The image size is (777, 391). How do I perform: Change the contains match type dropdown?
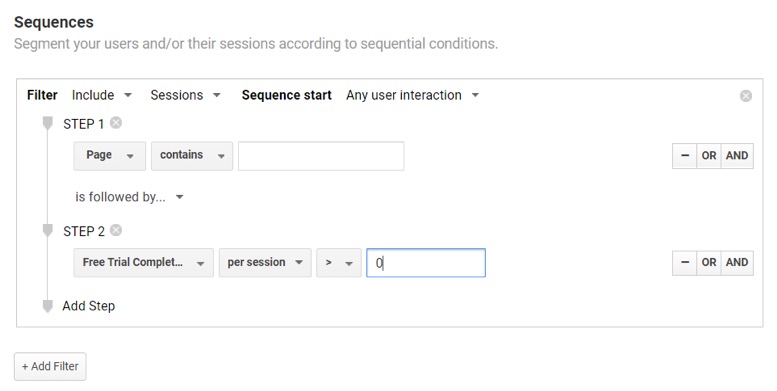coord(192,156)
